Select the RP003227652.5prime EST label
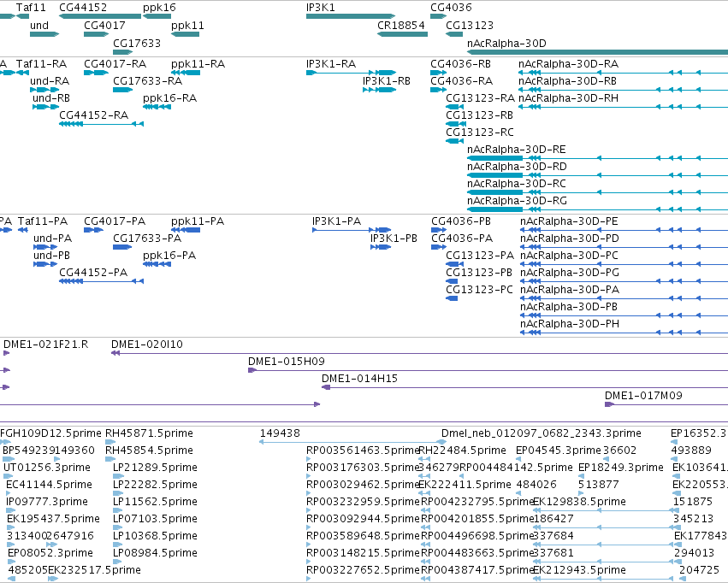Viewport: 728px width, 583px height. tap(363, 570)
